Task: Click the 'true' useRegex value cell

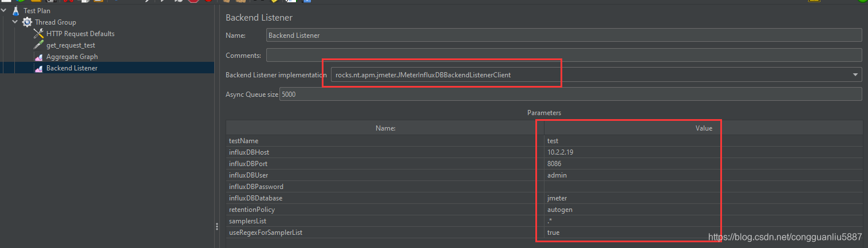Action: click(x=704, y=233)
